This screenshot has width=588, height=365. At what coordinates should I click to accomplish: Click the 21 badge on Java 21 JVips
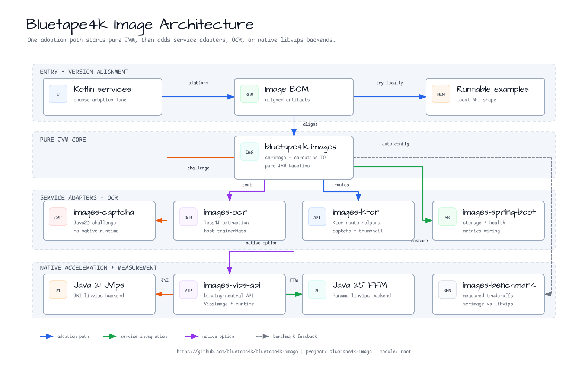pyautogui.click(x=58, y=290)
